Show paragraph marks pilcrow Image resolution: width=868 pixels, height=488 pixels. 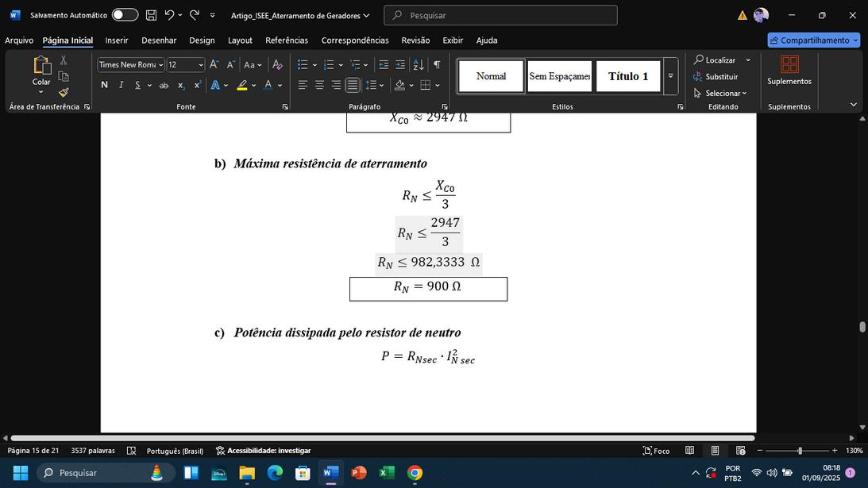(x=437, y=65)
